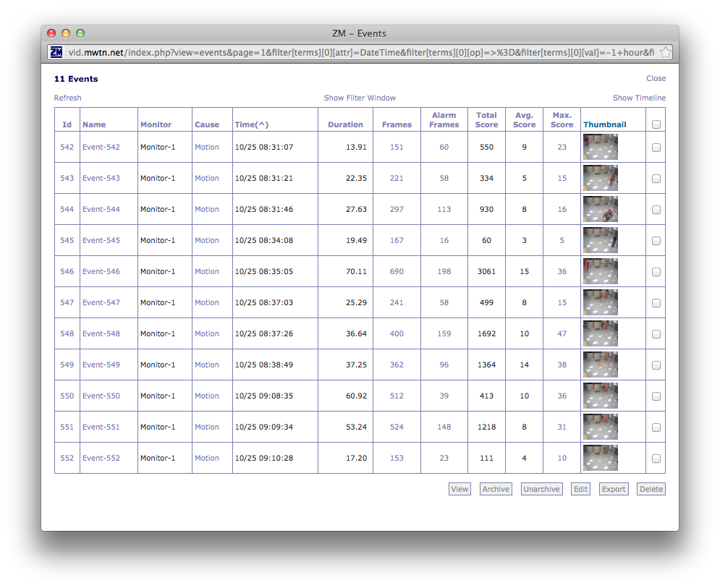720x588 pixels.
Task: Click total score 3061 cell
Action: click(x=486, y=271)
